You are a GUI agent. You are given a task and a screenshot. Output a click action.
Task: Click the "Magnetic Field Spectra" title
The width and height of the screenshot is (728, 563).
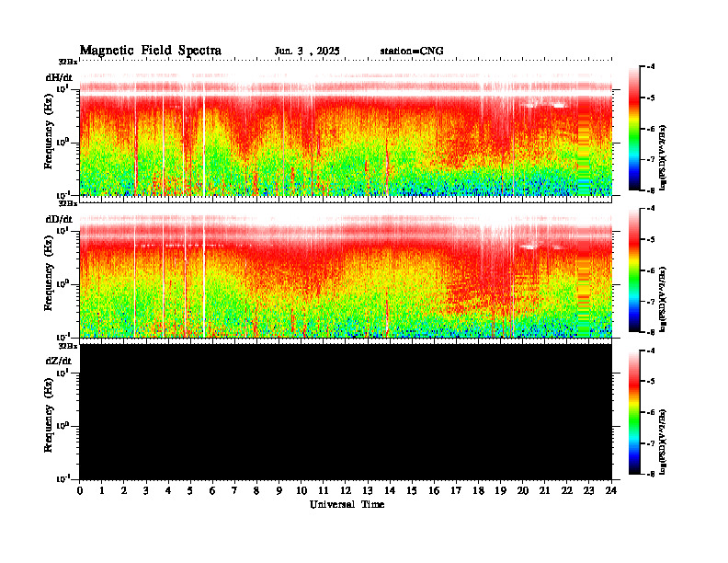pyautogui.click(x=151, y=51)
